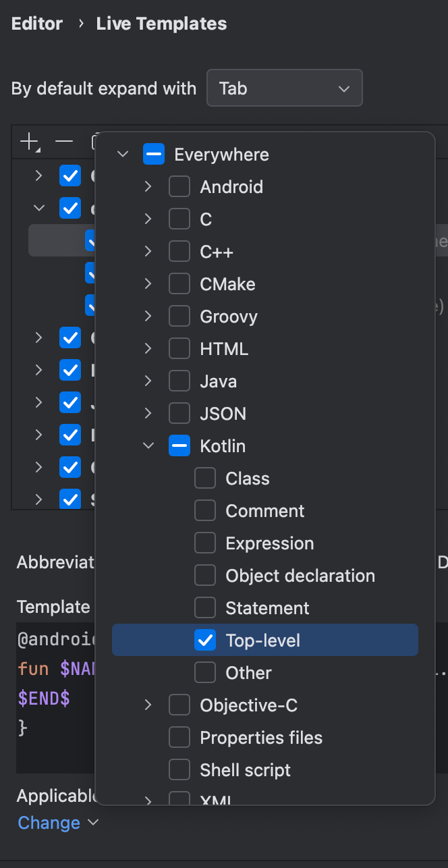Check the C++ checkbox
The image size is (448, 868).
(x=179, y=252)
